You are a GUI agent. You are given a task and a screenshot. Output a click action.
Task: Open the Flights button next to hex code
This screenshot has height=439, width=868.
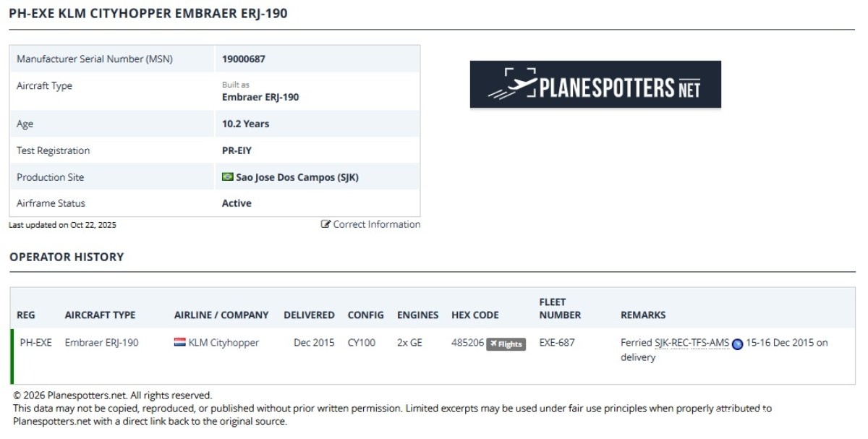coord(506,344)
